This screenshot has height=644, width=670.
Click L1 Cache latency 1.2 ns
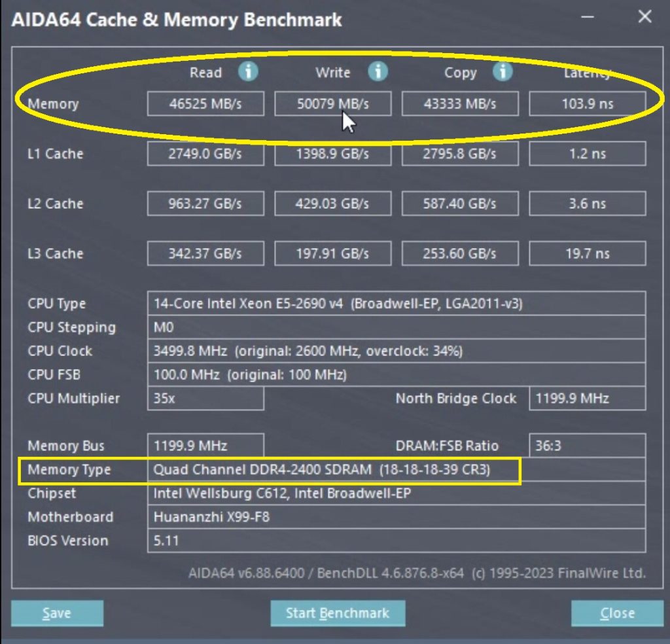pos(588,154)
